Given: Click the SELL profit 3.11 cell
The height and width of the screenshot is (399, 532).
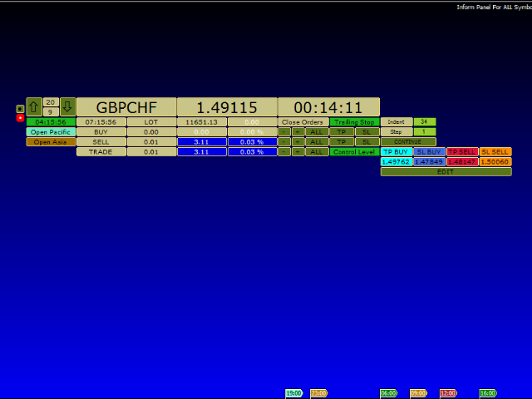Looking at the screenshot, I should (201, 142).
